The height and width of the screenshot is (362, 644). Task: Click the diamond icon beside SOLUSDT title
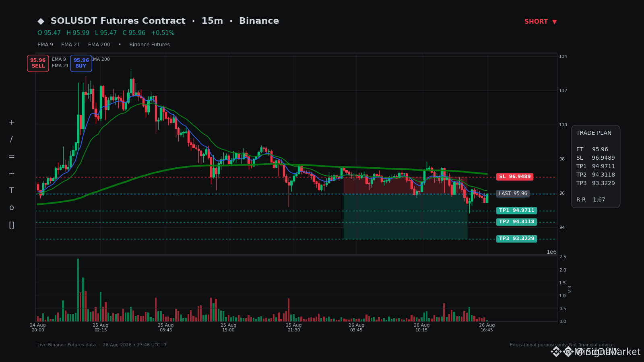(41, 21)
